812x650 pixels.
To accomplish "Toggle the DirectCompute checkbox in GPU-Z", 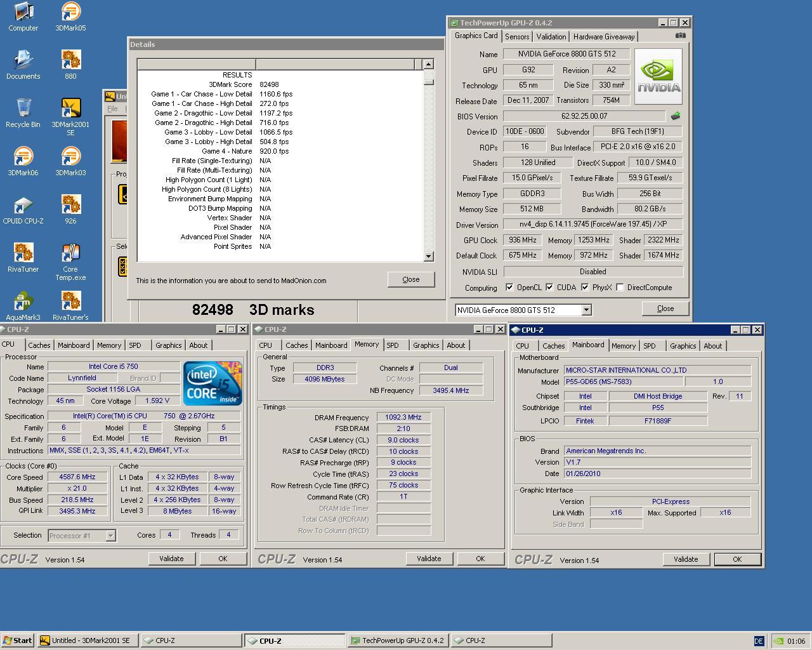I will [620, 288].
